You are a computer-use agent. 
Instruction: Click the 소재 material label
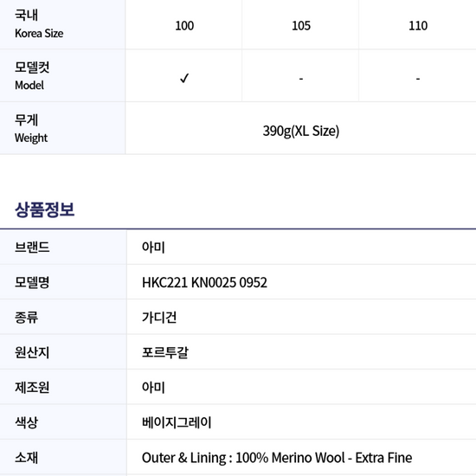click(x=26, y=458)
